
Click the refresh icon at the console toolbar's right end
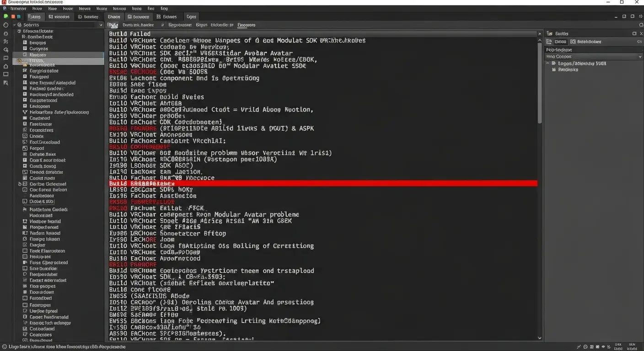pos(641,25)
